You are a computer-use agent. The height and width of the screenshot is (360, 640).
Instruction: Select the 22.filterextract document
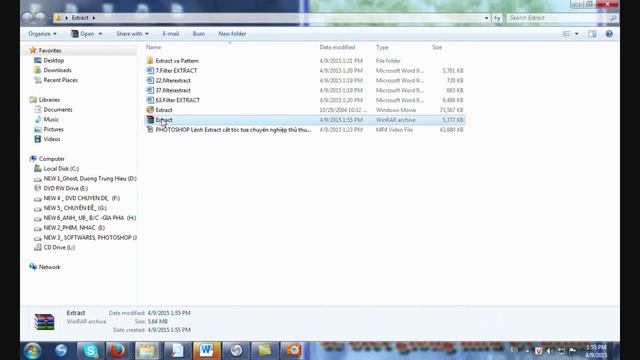pos(173,80)
